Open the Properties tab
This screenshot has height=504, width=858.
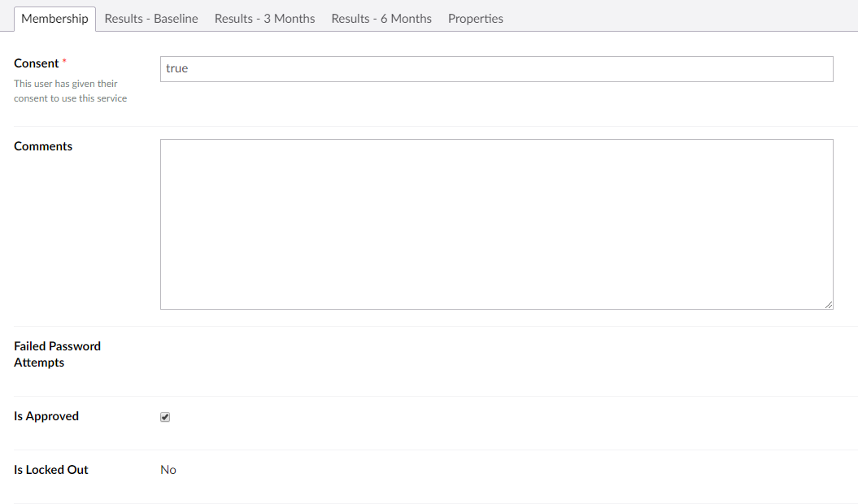476,19
